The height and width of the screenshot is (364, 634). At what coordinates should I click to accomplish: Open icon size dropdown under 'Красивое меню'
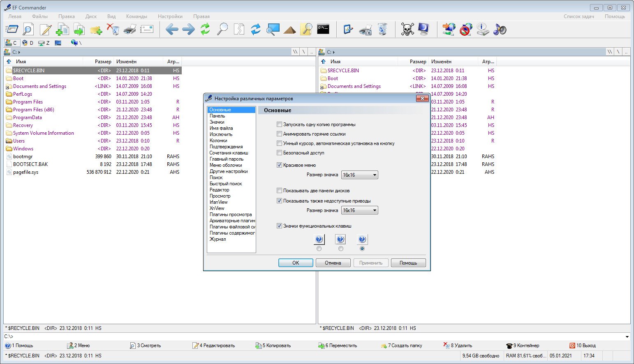pyautogui.click(x=359, y=175)
